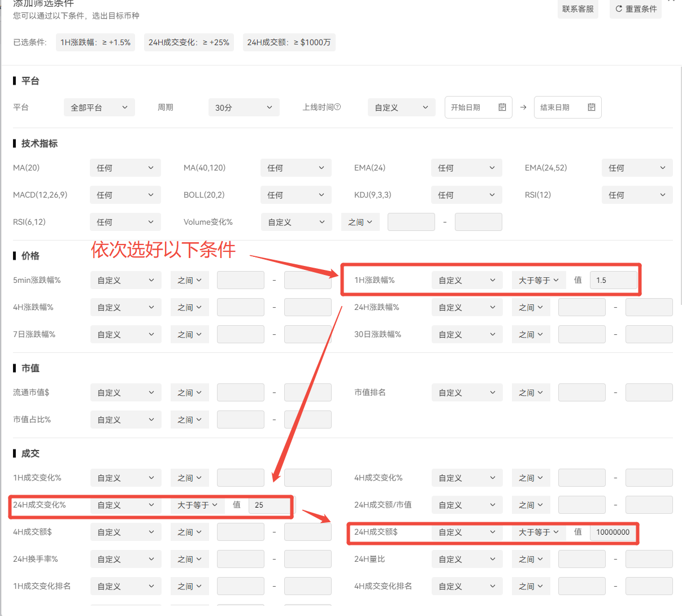Click the calendar icon in end date field
Viewport: 682px width, 616px height.
pos(592,107)
